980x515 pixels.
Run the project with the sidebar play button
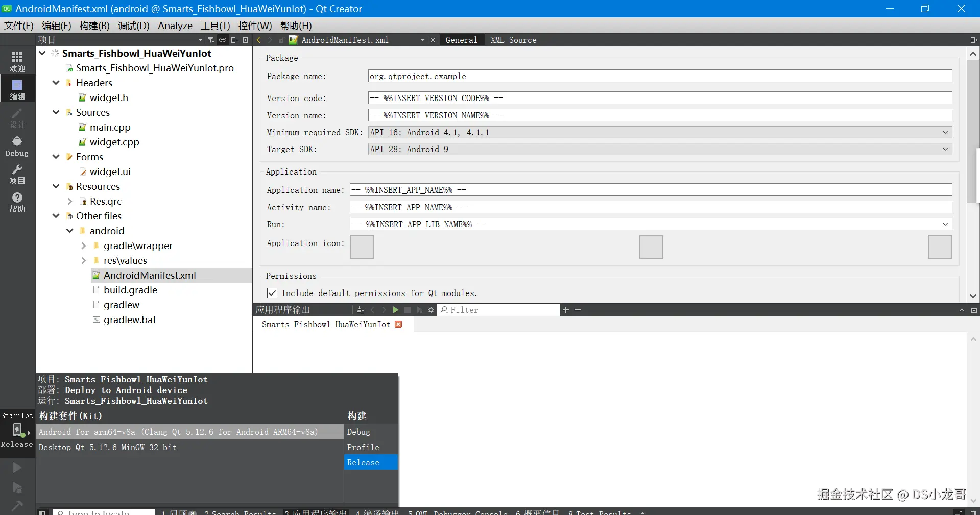click(17, 468)
